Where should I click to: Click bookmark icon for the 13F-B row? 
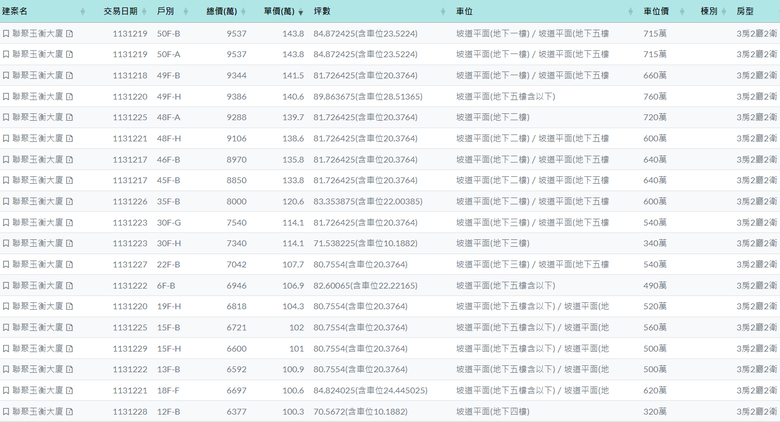tap(6, 369)
